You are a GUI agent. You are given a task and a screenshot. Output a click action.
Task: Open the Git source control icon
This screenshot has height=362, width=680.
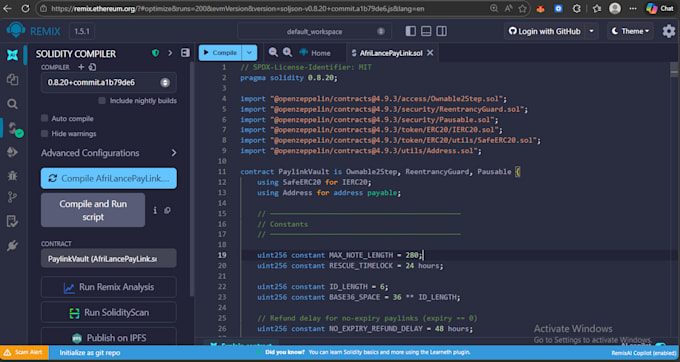[x=12, y=198]
